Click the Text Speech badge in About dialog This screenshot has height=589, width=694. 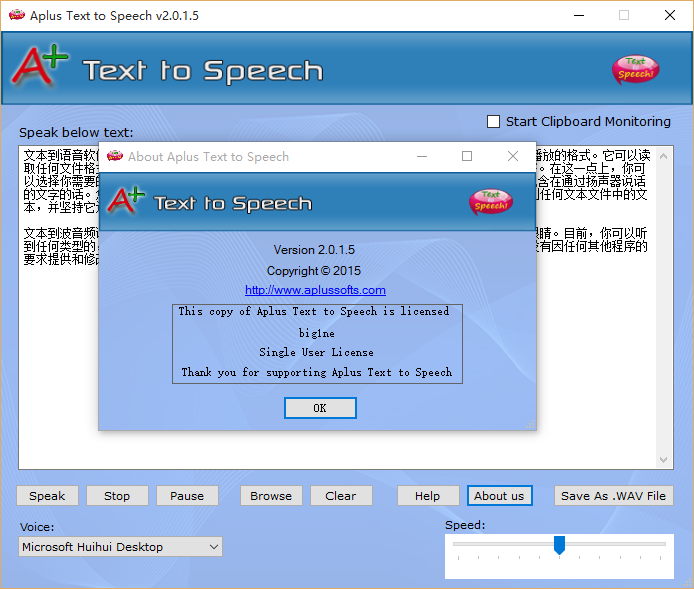(490, 201)
